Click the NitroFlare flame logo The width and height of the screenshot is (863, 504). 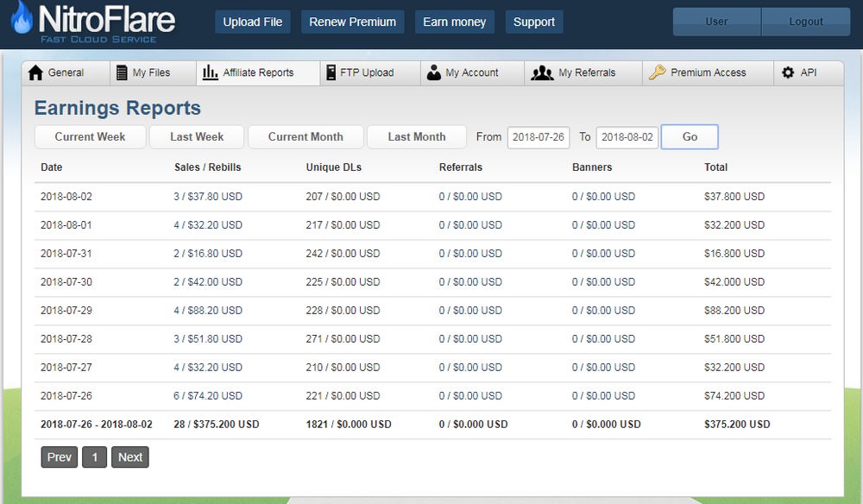pyautogui.click(x=22, y=17)
